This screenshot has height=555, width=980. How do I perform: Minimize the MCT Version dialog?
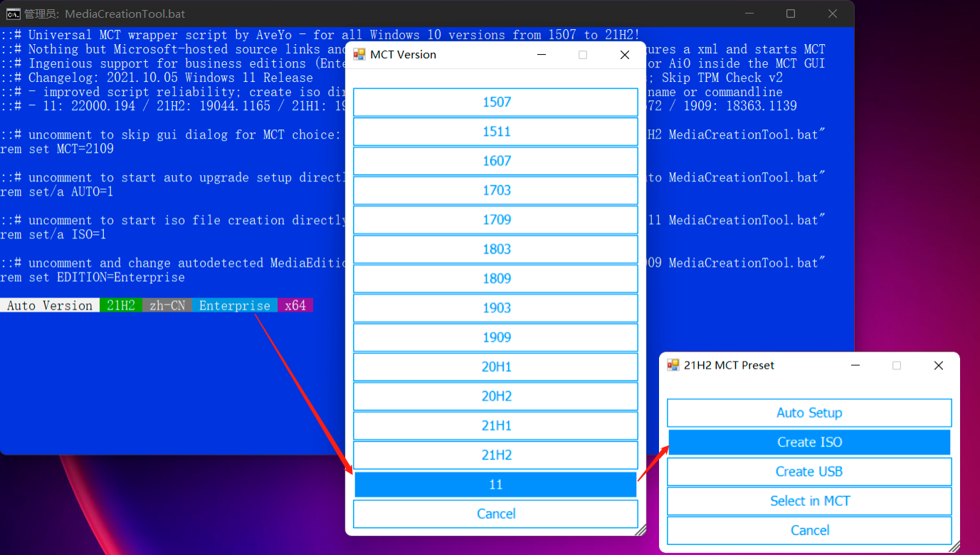click(x=541, y=55)
